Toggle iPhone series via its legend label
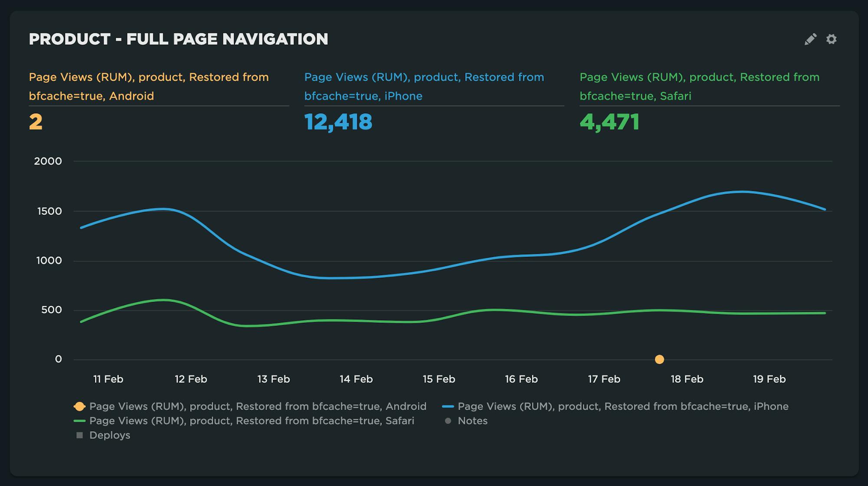868x486 pixels. click(623, 407)
